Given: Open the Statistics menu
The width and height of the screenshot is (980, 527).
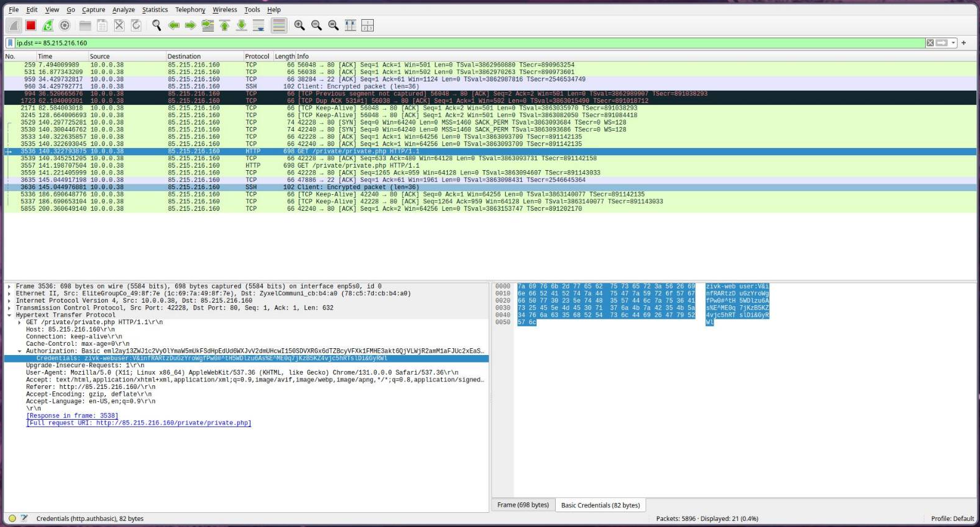Looking at the screenshot, I should [155, 10].
